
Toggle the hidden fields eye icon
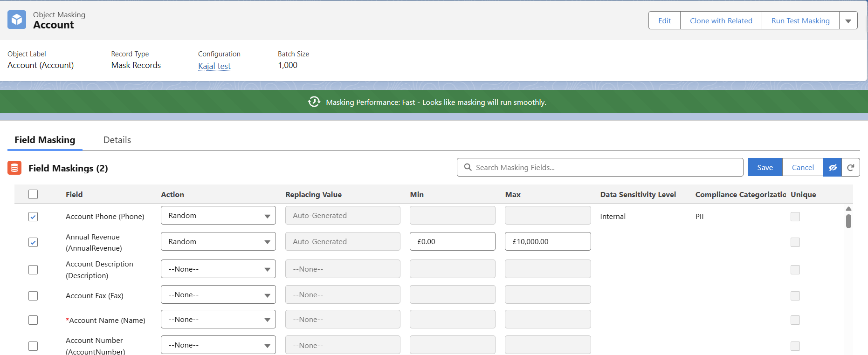(833, 167)
